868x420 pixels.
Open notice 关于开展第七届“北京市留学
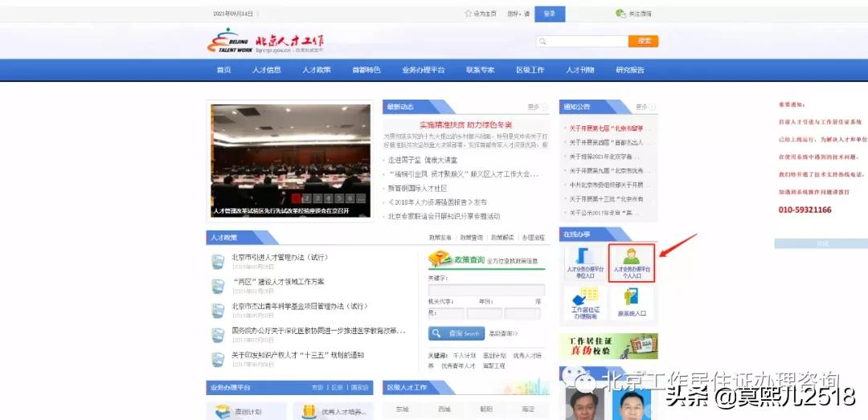(x=607, y=128)
